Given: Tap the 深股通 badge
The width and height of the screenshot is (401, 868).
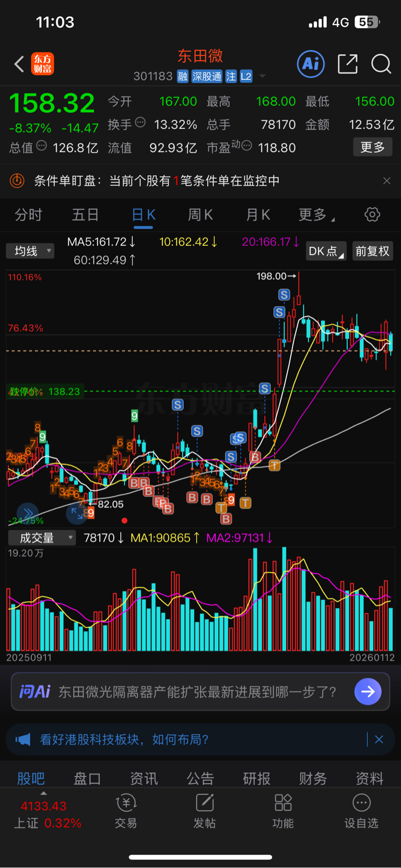Looking at the screenshot, I should pos(207,77).
